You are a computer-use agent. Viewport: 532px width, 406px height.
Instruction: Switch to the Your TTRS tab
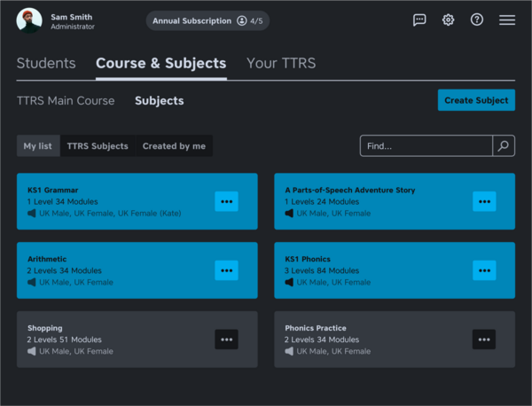point(280,64)
